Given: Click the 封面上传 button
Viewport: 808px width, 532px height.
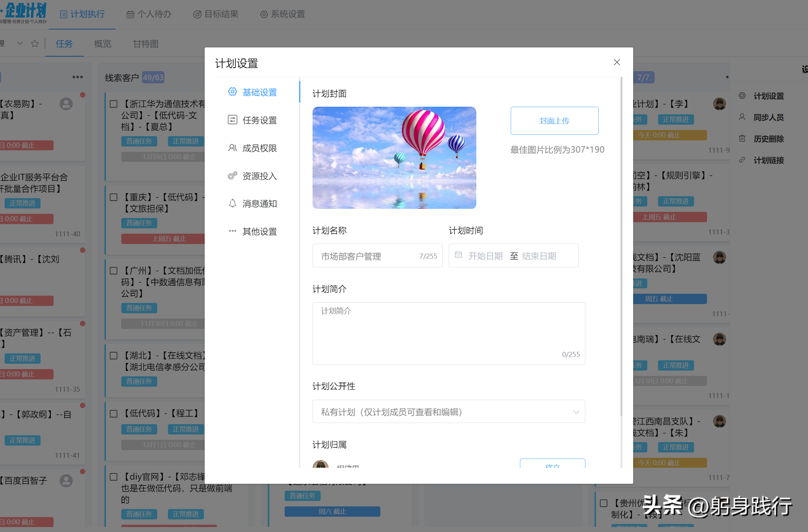Looking at the screenshot, I should [554, 121].
